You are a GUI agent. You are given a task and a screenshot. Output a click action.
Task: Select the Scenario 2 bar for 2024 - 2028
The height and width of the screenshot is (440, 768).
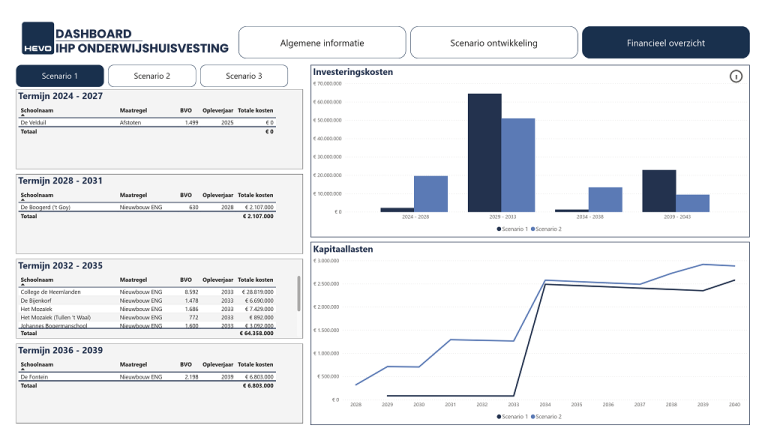point(431,194)
